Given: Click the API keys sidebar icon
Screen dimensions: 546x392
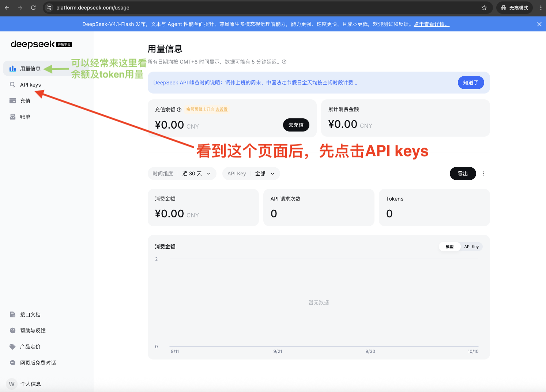Looking at the screenshot, I should 13,85.
